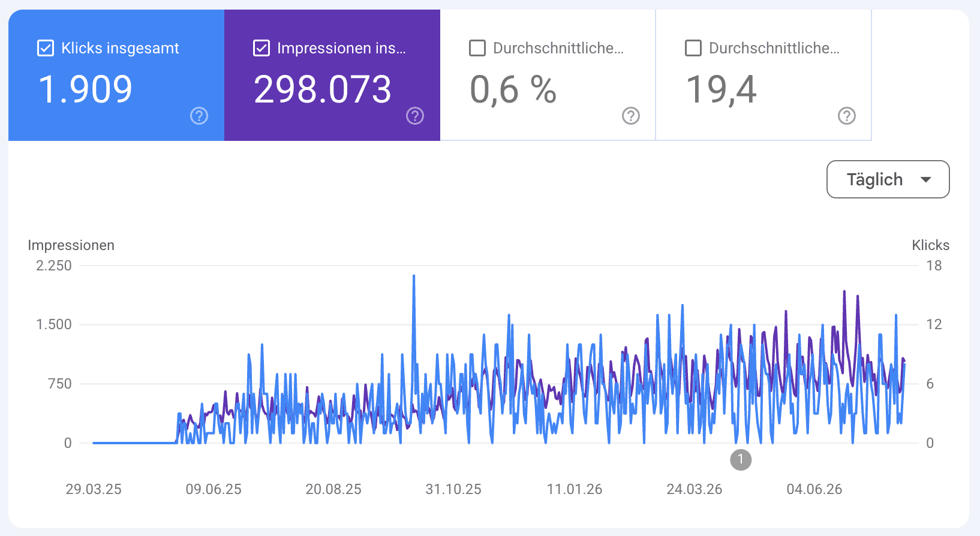Viewport: 980px width, 536px height.
Task: Click the 6 clicks axis value
Action: point(930,384)
